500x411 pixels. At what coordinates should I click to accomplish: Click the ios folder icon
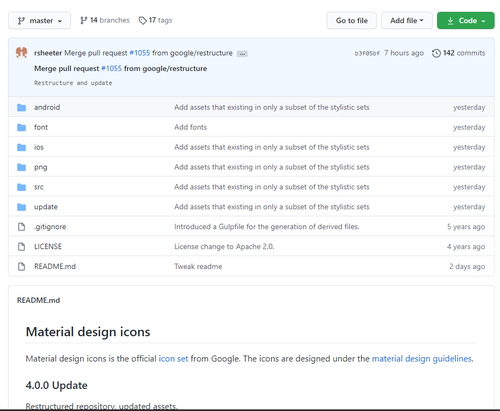22,147
